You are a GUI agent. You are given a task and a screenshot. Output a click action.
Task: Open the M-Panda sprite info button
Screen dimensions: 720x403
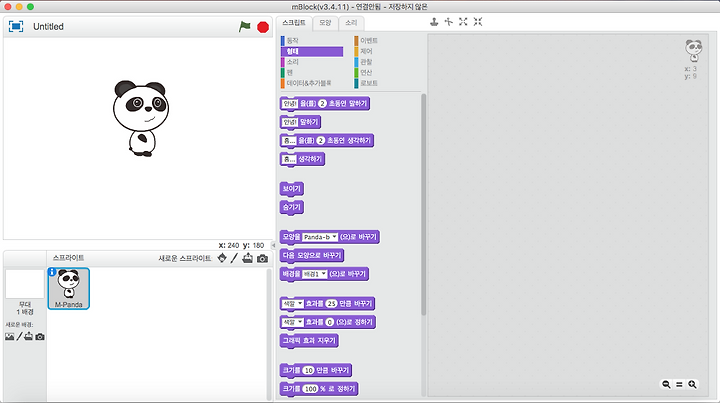tap(52, 272)
